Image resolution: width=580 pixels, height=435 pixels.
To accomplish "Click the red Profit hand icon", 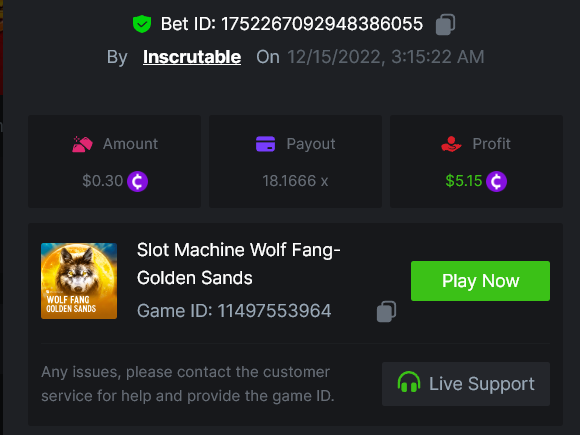I will coord(451,144).
